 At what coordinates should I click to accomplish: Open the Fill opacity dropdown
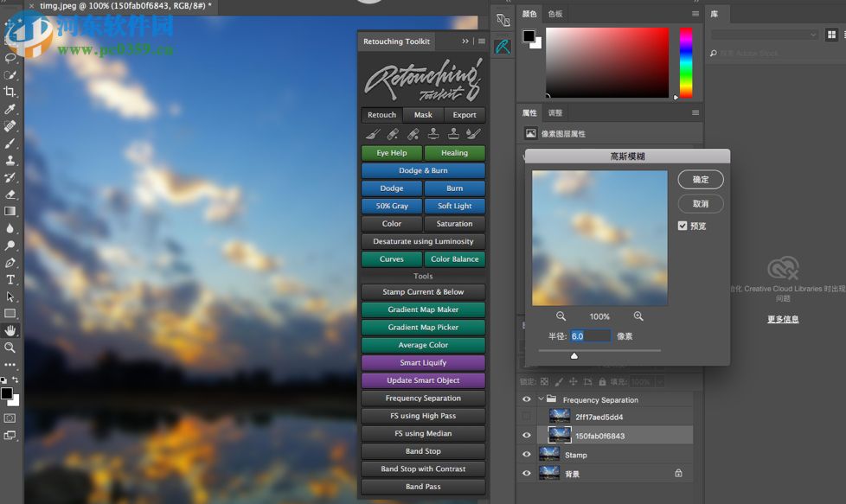(x=658, y=380)
